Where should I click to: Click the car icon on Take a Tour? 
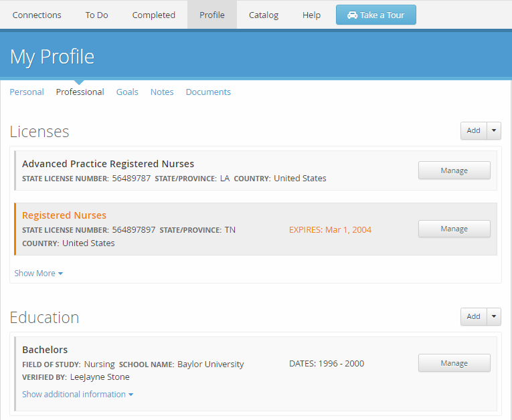[352, 15]
